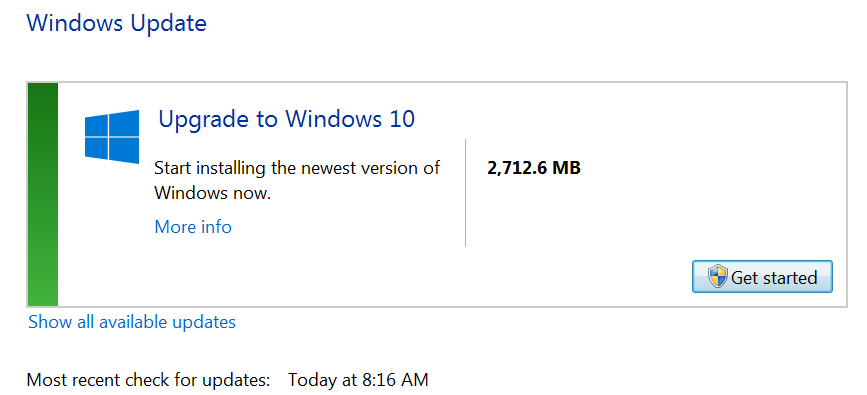Select the Upgrade to Windows 10 heading
The image size is (867, 395).
click(x=286, y=119)
